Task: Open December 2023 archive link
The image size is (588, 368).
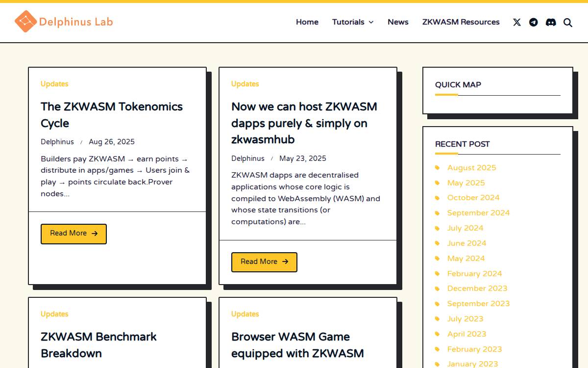Action: coord(477,289)
